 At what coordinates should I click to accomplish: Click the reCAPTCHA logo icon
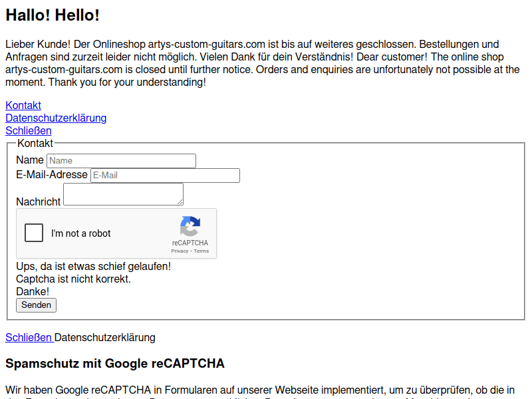point(190,227)
